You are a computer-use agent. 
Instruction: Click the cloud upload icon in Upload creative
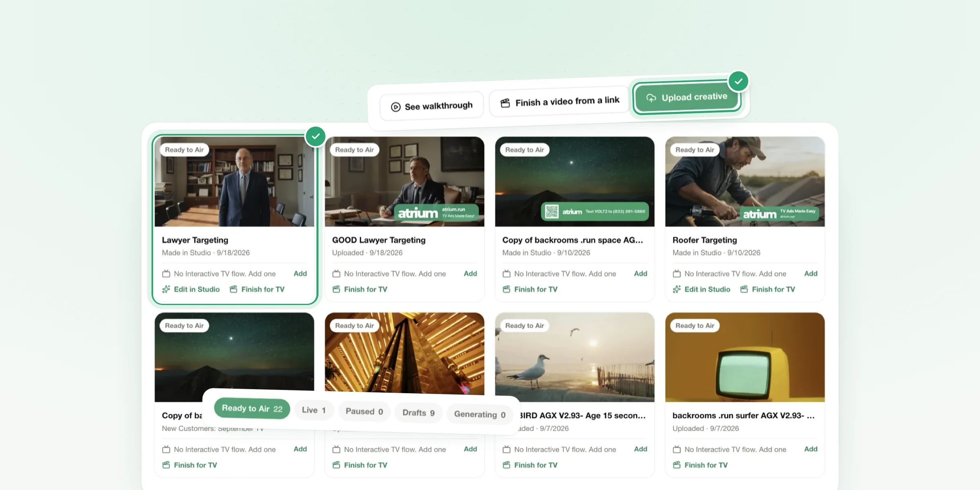(x=651, y=98)
